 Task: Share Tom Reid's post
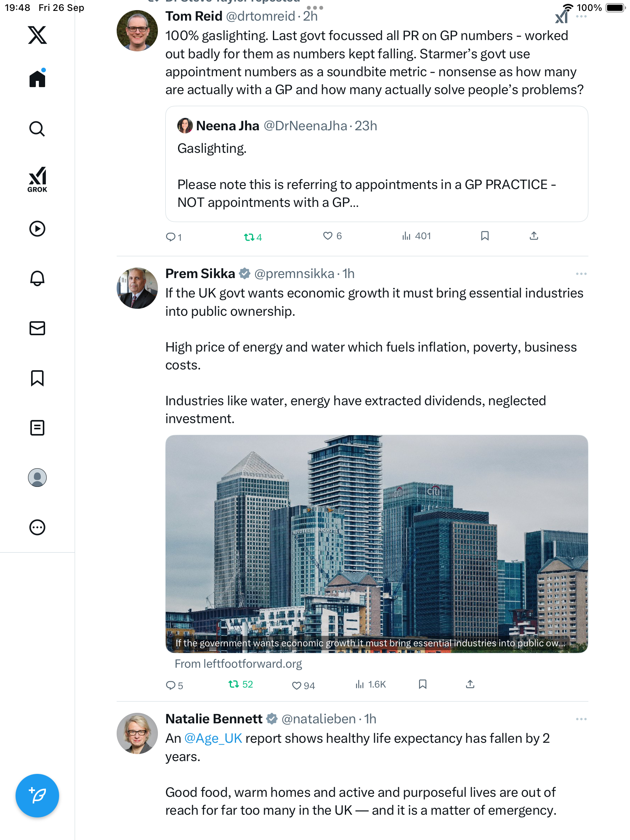tap(534, 236)
